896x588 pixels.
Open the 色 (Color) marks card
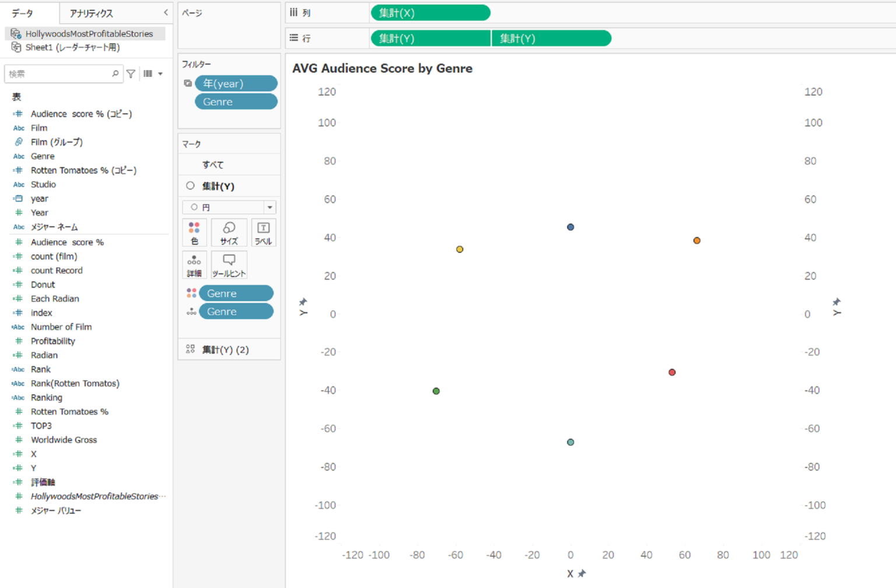194,232
